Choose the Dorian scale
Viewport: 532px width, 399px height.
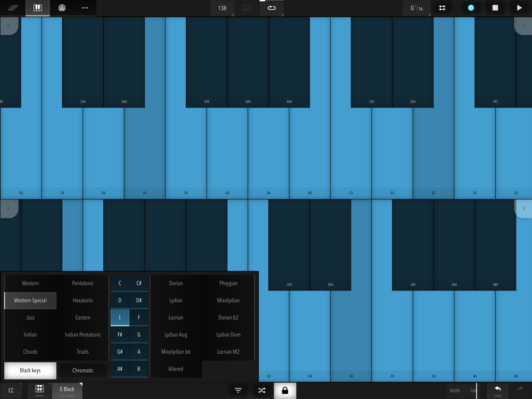tap(176, 284)
